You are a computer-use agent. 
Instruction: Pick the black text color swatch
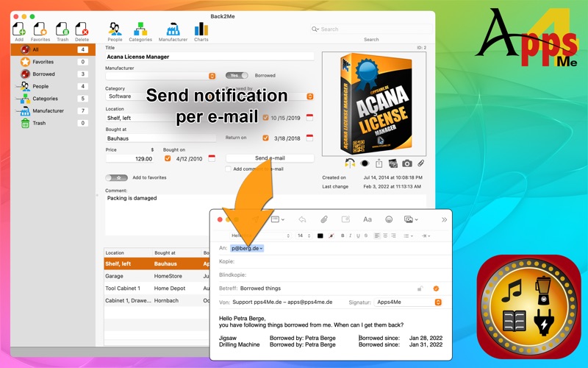click(320, 236)
